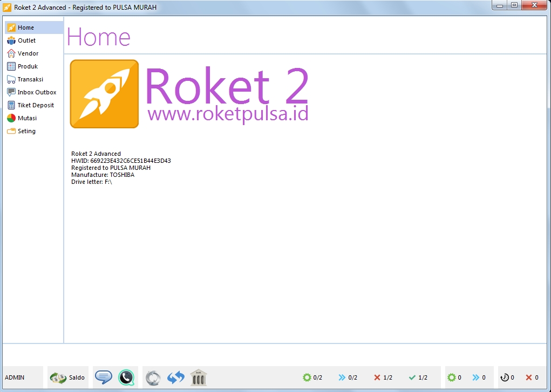Viewport: 551px width, 392px height.
Task: Click the red X 0 status
Action: coord(532,377)
